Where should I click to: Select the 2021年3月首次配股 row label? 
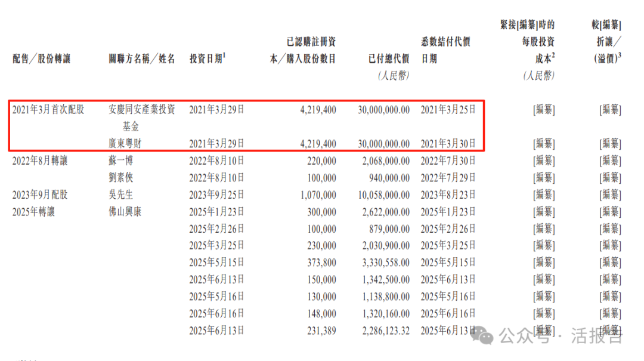tap(48, 110)
